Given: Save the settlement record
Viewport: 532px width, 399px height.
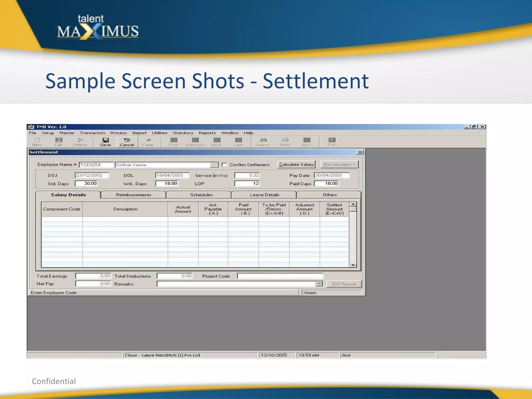Looking at the screenshot, I should (105, 142).
